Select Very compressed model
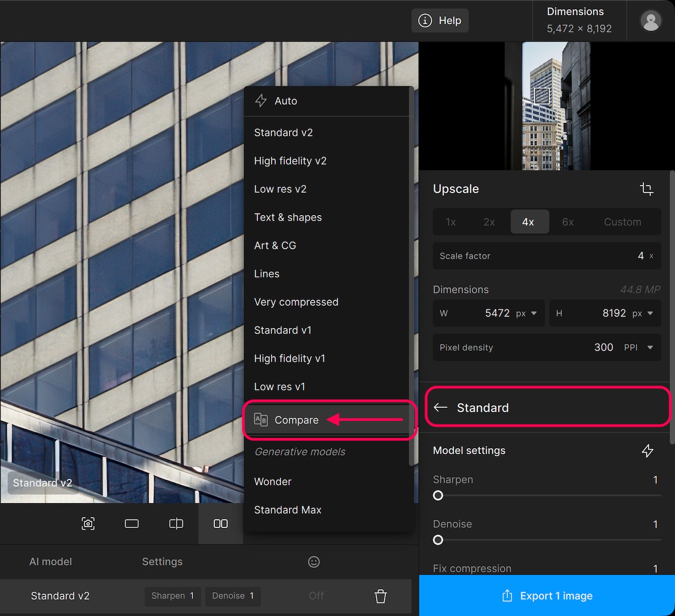The height and width of the screenshot is (616, 675). [326, 302]
